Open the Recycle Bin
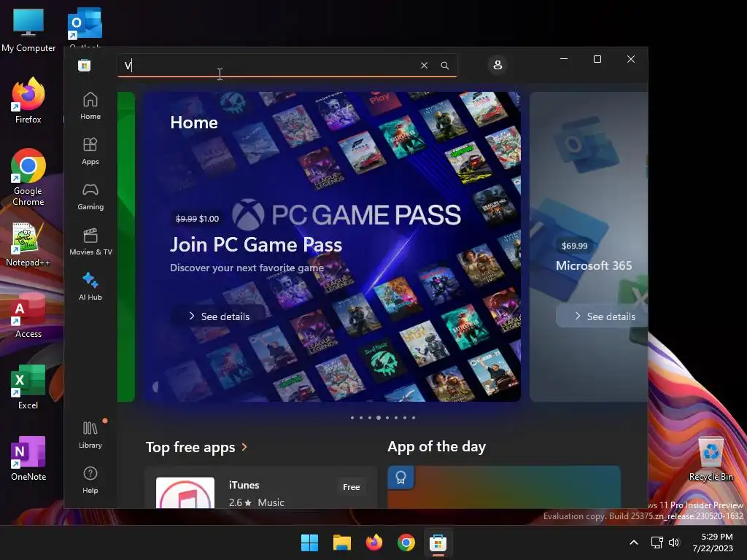Viewport: 747px width, 560px height. coord(711,459)
